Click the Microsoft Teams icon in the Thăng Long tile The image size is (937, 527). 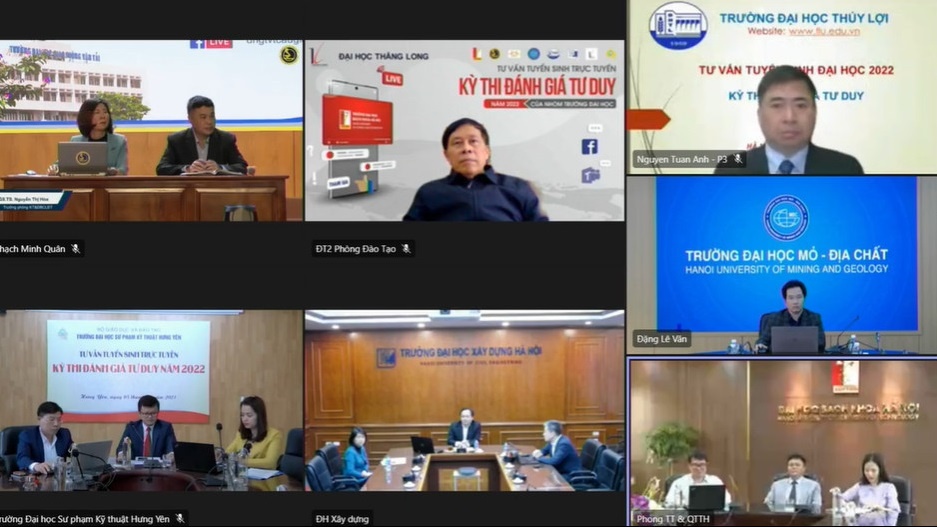(590, 175)
